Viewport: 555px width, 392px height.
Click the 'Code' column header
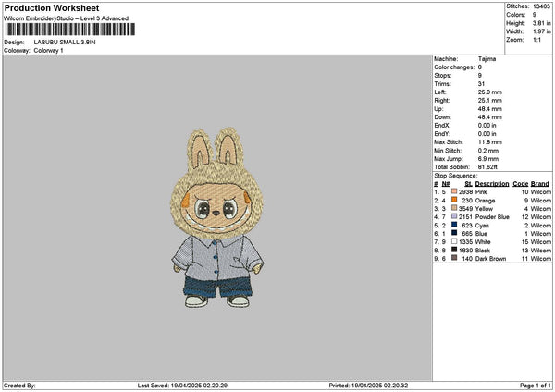(x=520, y=184)
